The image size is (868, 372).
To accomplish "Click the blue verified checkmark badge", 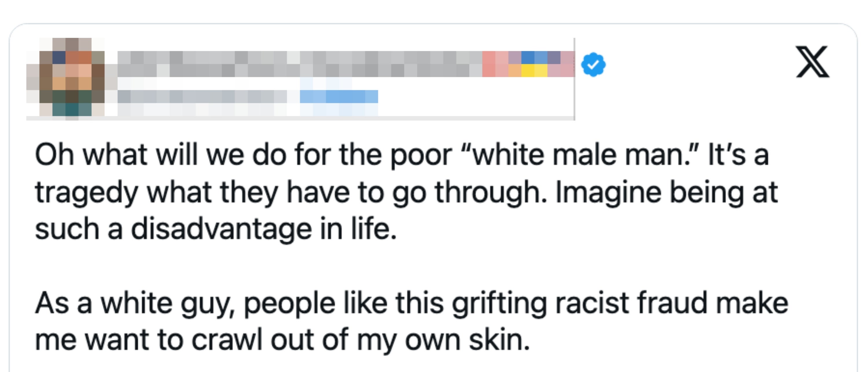I will tap(593, 64).
